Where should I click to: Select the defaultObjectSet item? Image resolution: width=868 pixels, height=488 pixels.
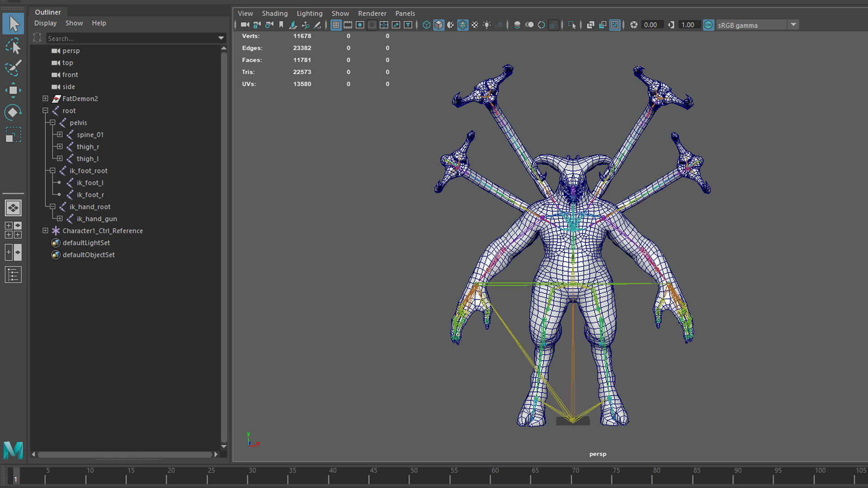click(89, 255)
